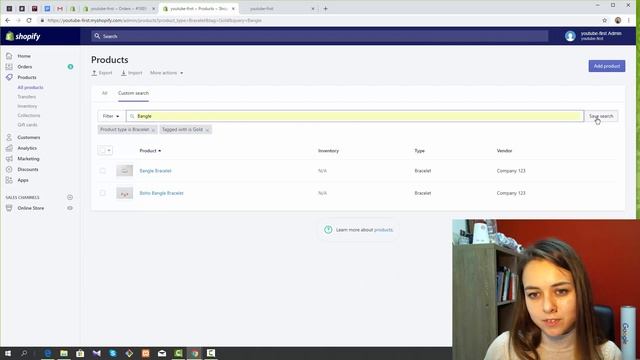The width and height of the screenshot is (640, 360).
Task: Open Mail app from taskbar
Action: click(x=162, y=353)
